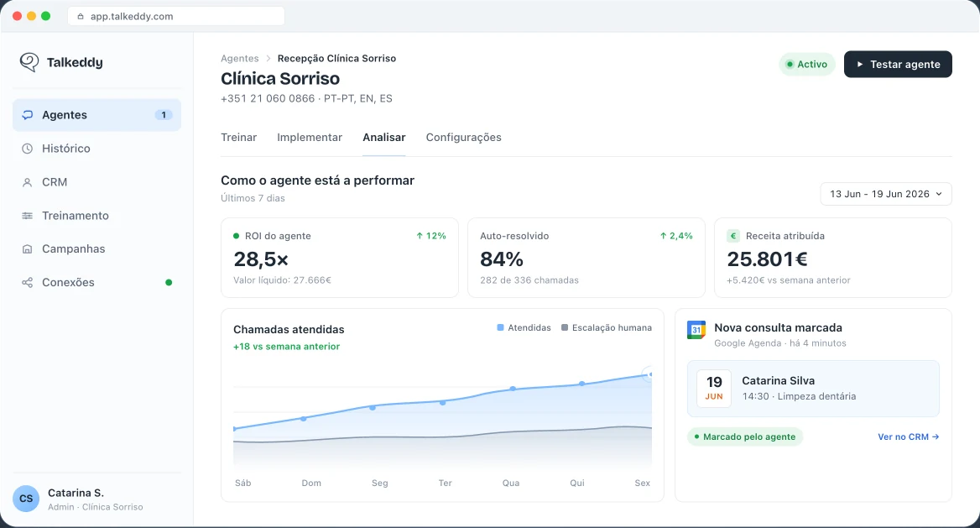
Task: Switch to the Treinar tab
Action: 239,138
